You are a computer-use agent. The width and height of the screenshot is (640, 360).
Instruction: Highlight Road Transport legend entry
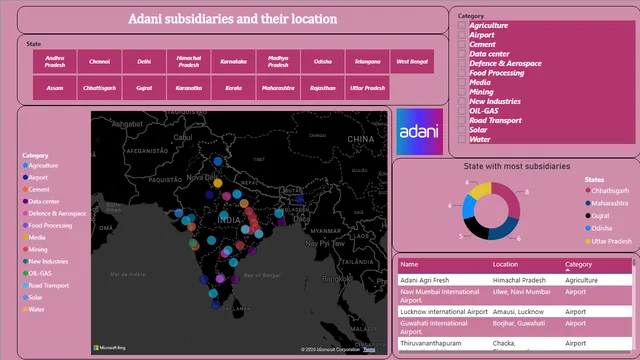tap(46, 285)
